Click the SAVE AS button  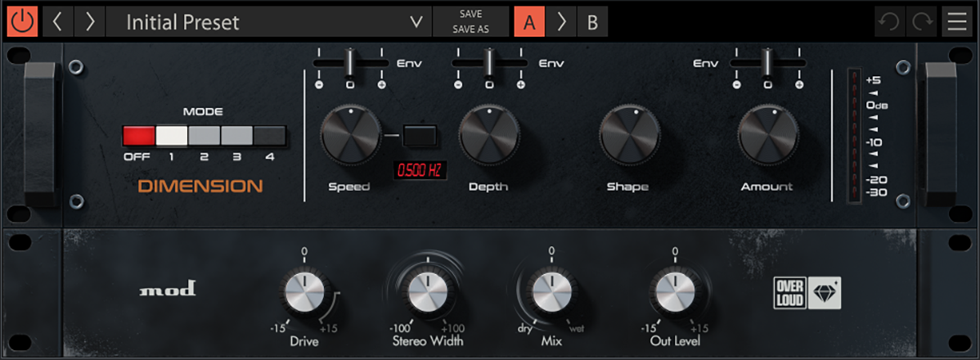pos(470,30)
